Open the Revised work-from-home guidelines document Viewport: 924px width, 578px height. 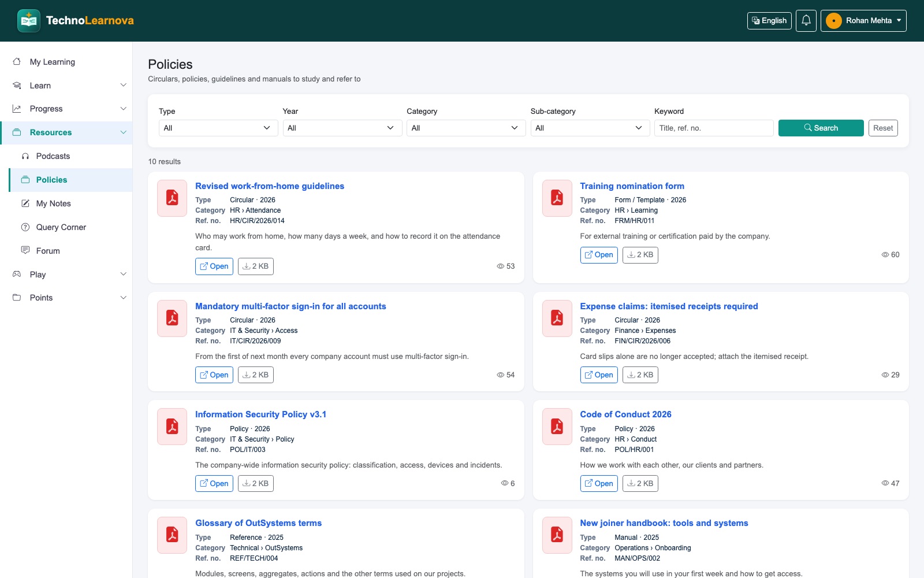(214, 266)
